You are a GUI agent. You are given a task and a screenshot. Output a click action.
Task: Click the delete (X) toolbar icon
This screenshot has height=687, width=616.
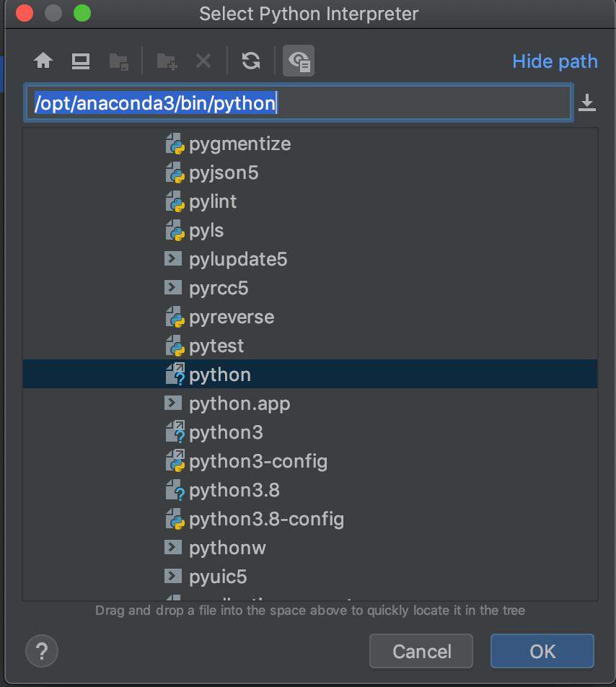[x=203, y=61]
